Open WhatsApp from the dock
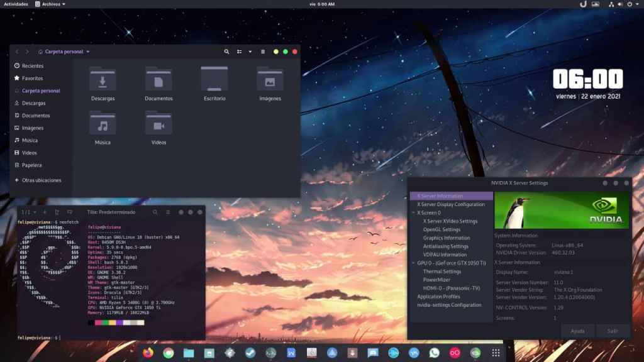The width and height of the screenshot is (644, 362). point(435,353)
